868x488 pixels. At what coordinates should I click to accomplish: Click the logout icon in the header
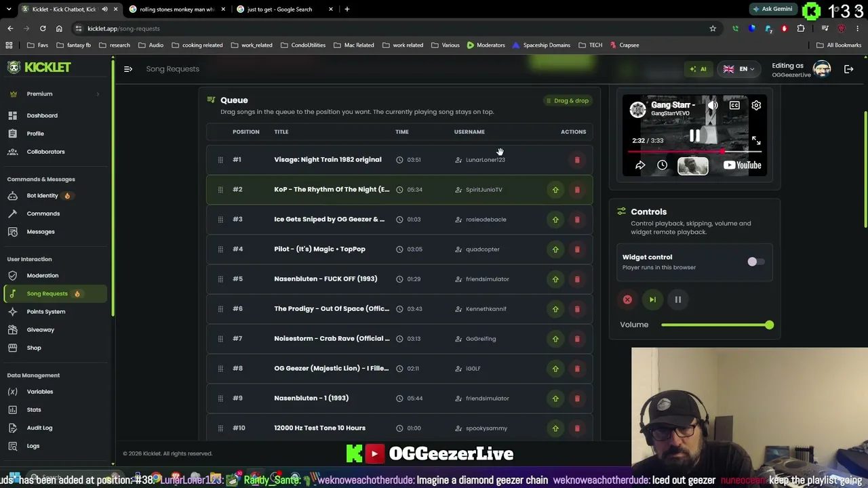tap(848, 69)
